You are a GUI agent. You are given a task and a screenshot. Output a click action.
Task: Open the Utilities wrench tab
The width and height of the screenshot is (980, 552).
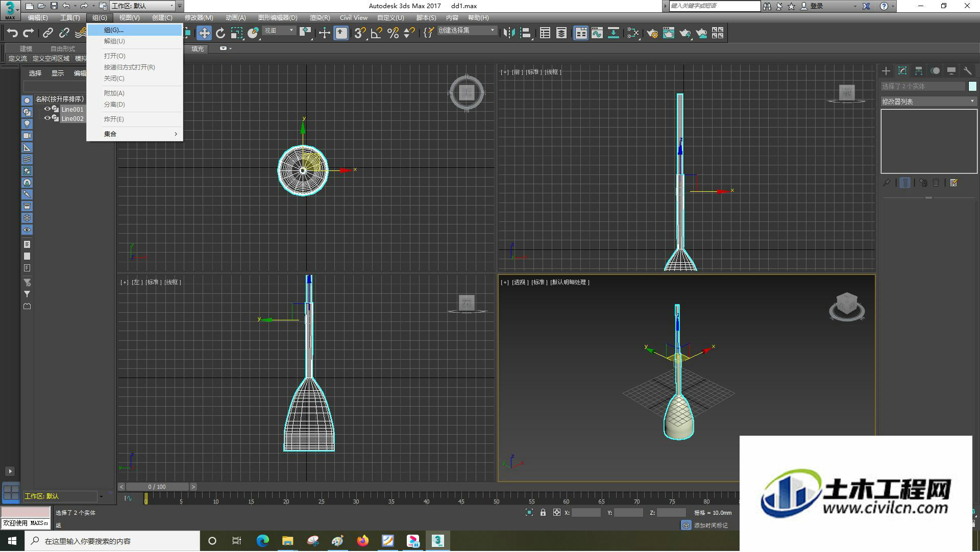(968, 71)
